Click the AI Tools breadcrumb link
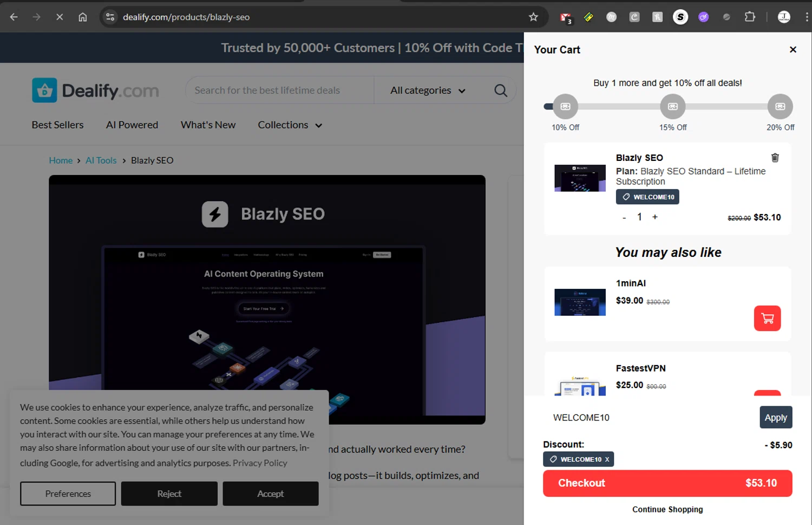The image size is (812, 525). [x=101, y=160]
